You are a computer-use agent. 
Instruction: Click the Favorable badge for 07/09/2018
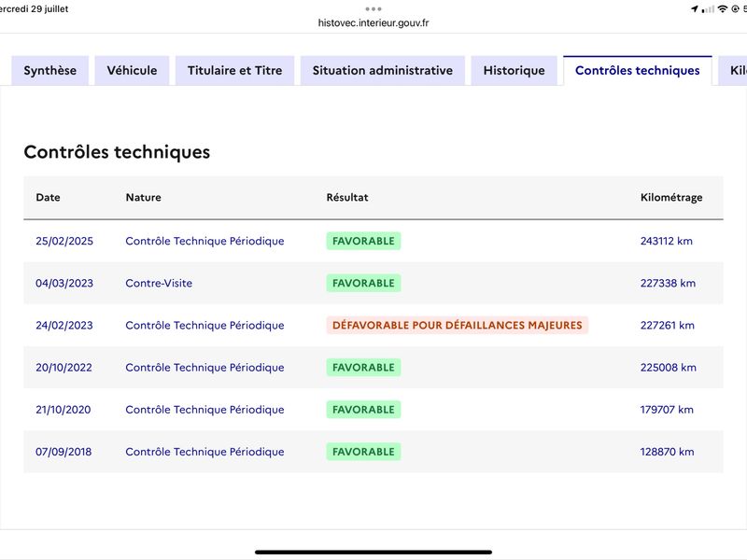pos(363,452)
